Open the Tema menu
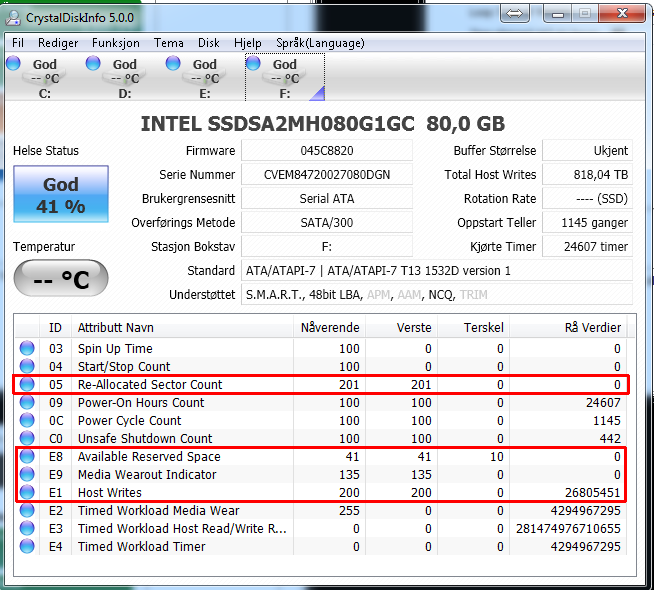654x590 pixels. (x=169, y=43)
